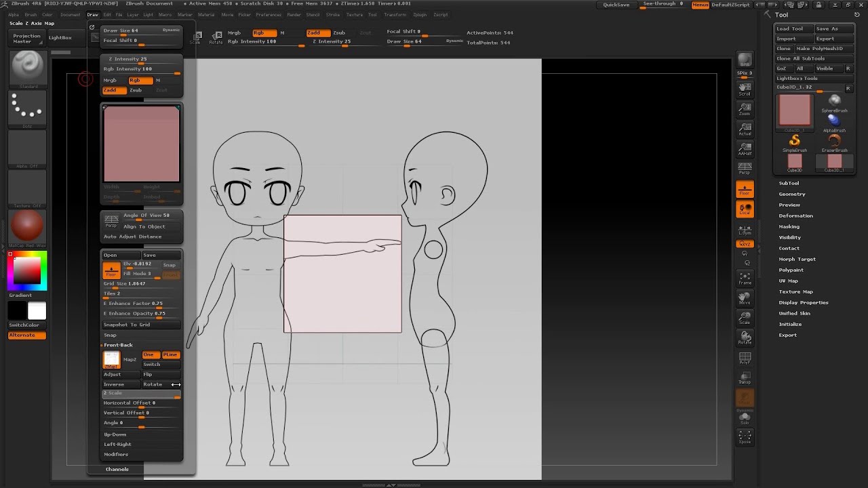
Task: Click the Move view icon in right shelf
Action: click(x=745, y=298)
